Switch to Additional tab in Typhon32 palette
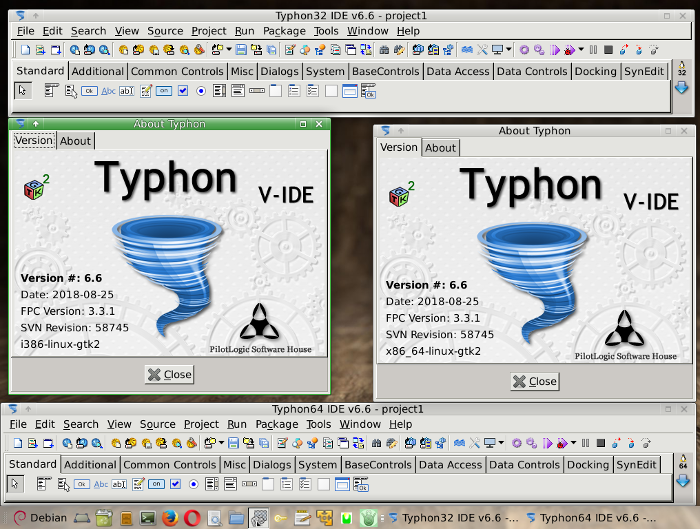 coord(97,71)
